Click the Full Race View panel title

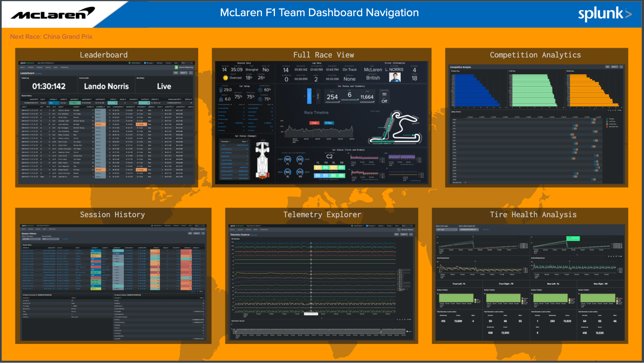[x=323, y=55]
